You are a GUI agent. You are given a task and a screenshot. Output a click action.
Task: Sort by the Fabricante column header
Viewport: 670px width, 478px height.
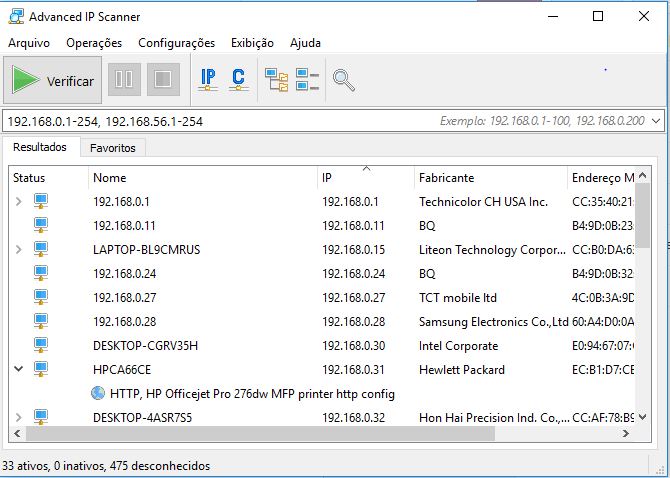pos(447,178)
